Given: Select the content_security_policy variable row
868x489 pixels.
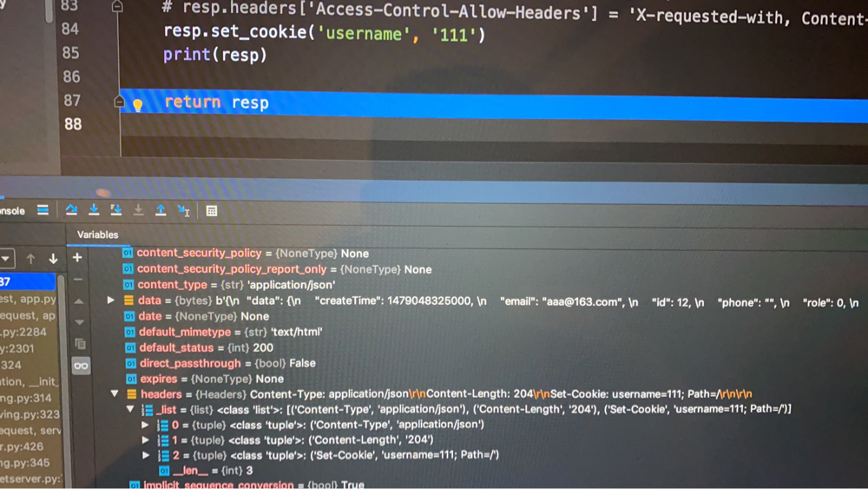Looking at the screenshot, I should pos(246,253).
